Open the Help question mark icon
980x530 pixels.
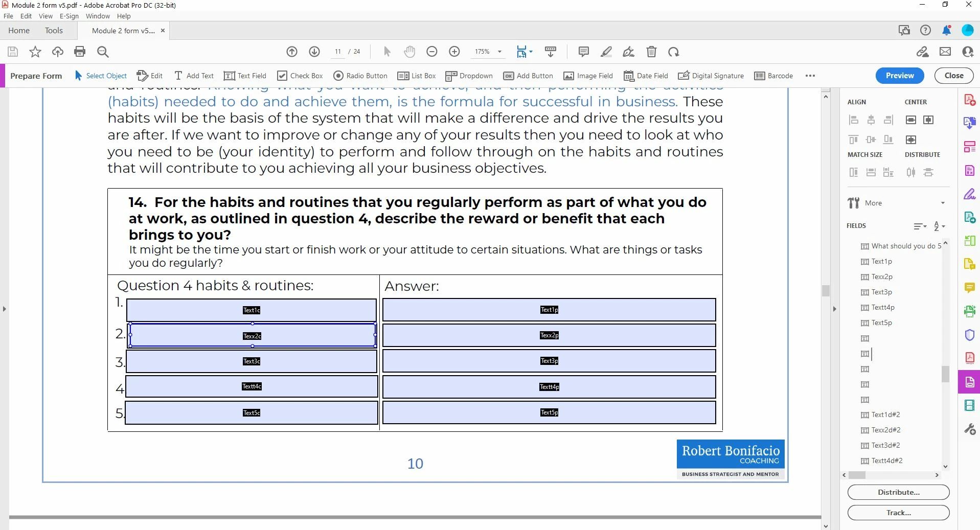click(x=925, y=30)
